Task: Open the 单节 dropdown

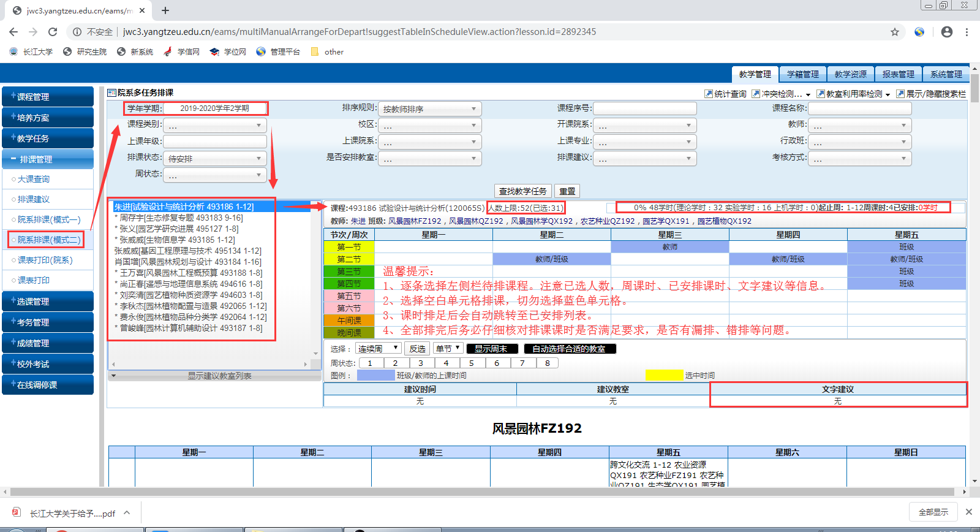Action: [448, 348]
